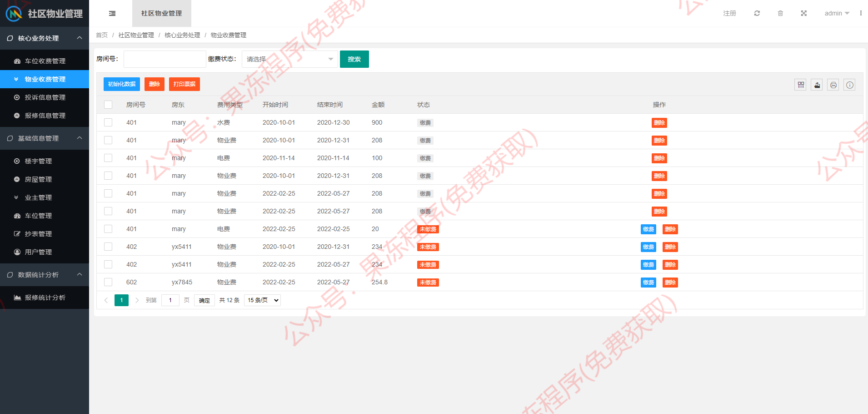Click the toolbar 删除 button
This screenshot has height=414, width=868.
155,84
